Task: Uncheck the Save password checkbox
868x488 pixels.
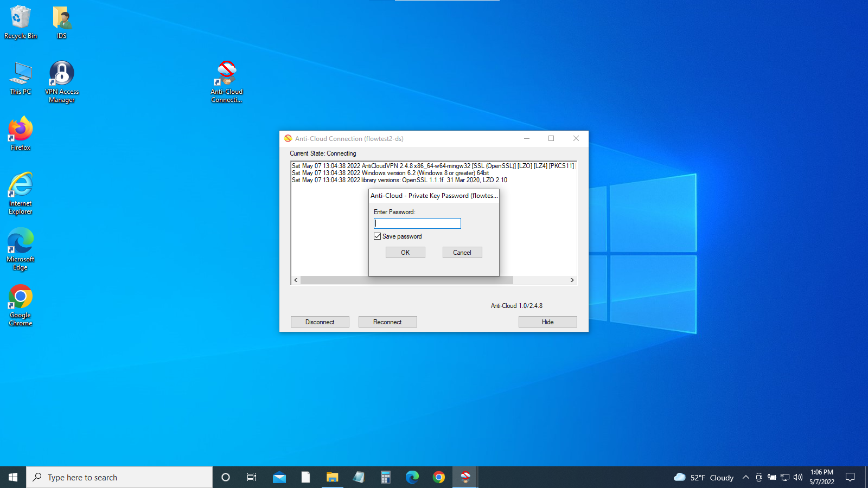Action: (378, 236)
